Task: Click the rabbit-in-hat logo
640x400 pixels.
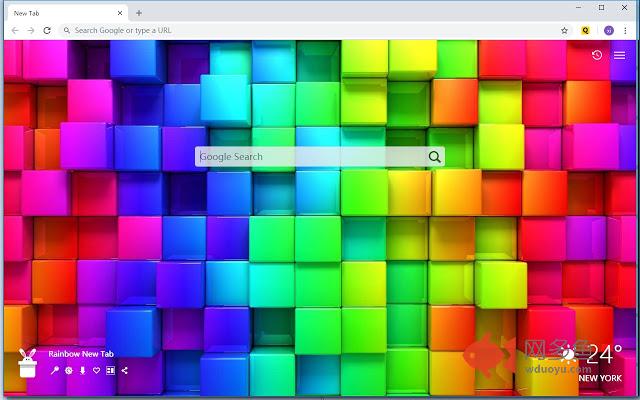Action: pos(28,363)
